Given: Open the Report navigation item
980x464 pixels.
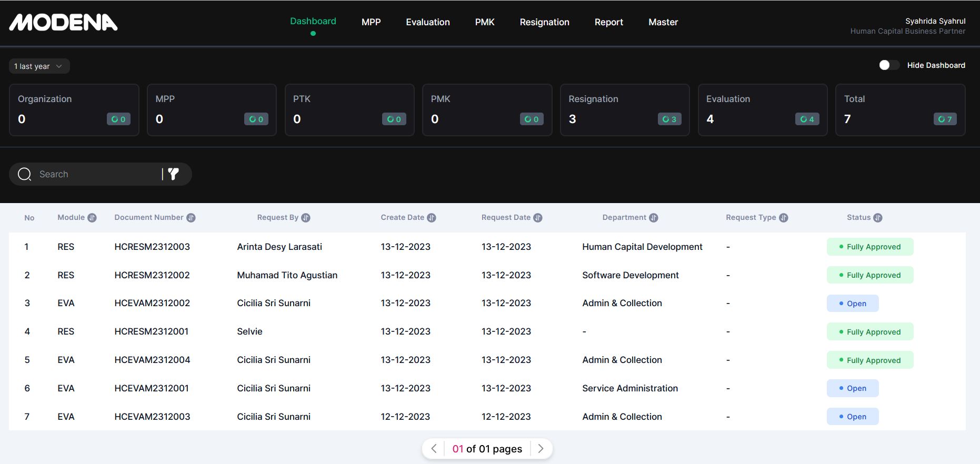Looking at the screenshot, I should pyautogui.click(x=608, y=22).
